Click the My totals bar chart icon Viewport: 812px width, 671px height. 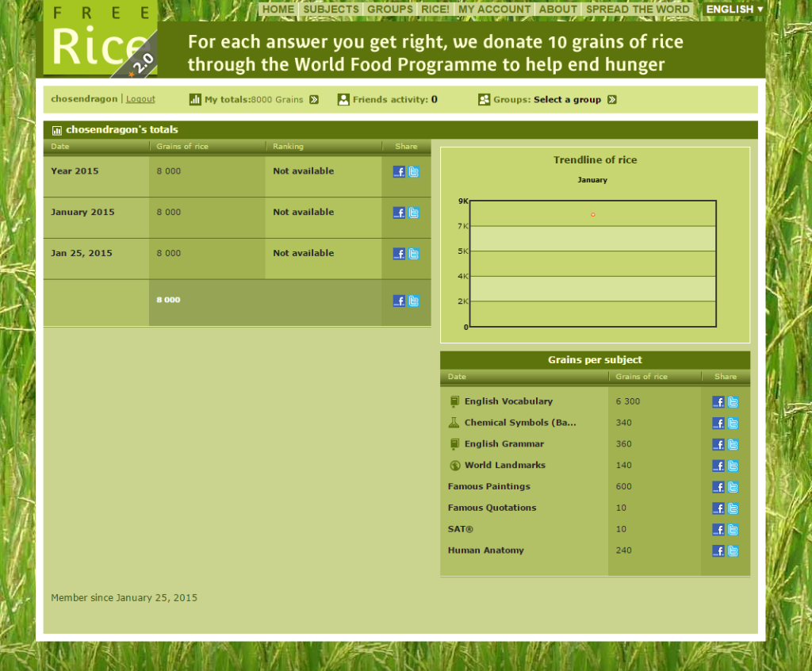point(195,99)
